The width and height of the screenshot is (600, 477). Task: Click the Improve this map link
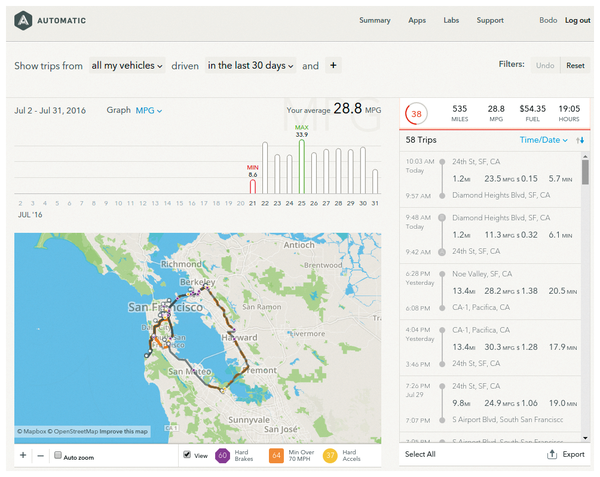[124, 431]
